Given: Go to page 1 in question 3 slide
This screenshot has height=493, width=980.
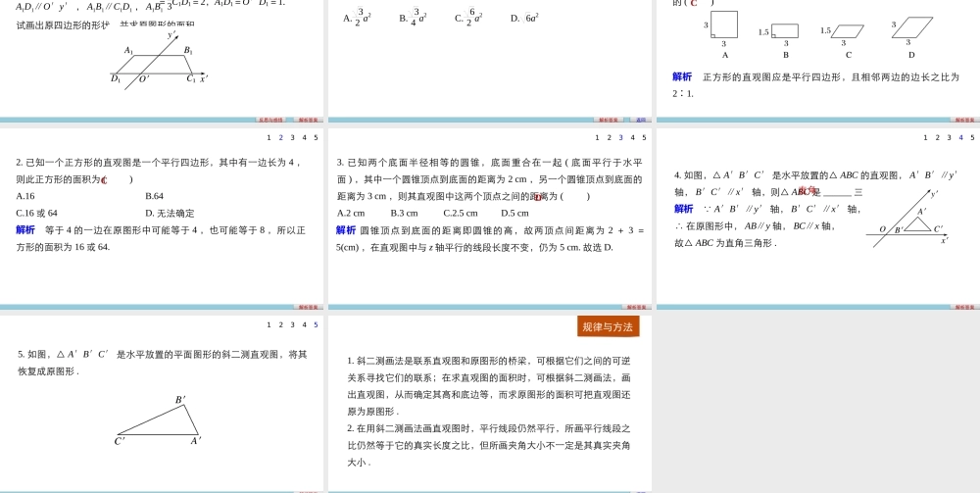Looking at the screenshot, I should [x=597, y=137].
